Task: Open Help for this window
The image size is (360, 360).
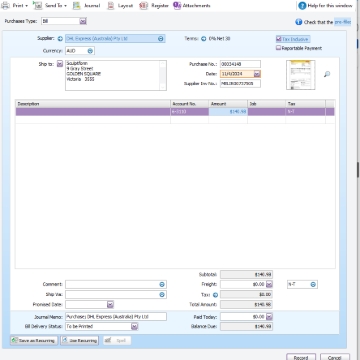Action: (325, 6)
